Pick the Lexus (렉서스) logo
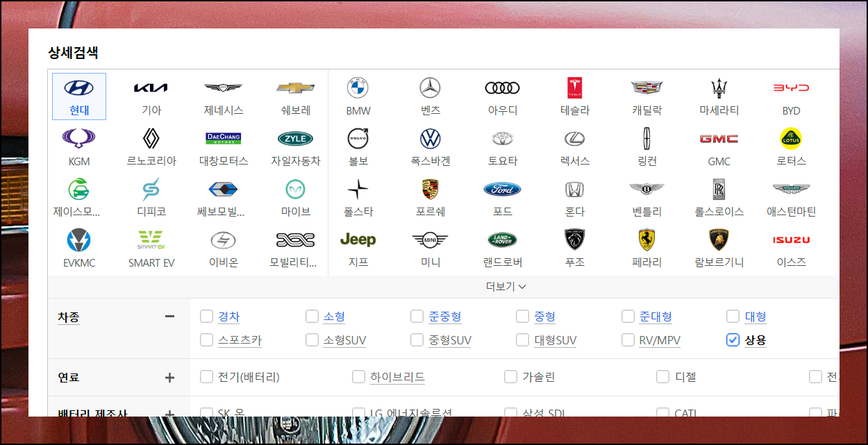 point(574,138)
